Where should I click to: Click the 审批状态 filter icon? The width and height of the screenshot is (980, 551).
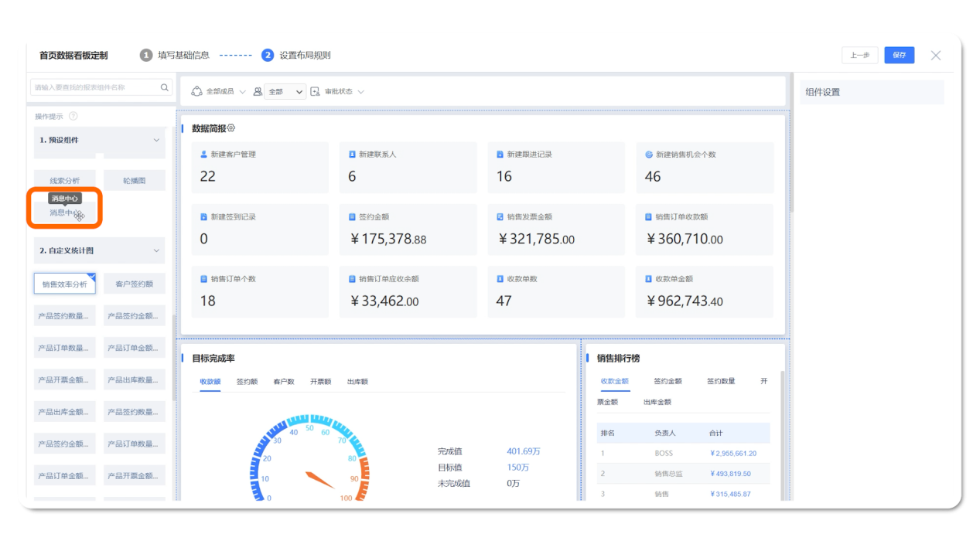coord(315,91)
